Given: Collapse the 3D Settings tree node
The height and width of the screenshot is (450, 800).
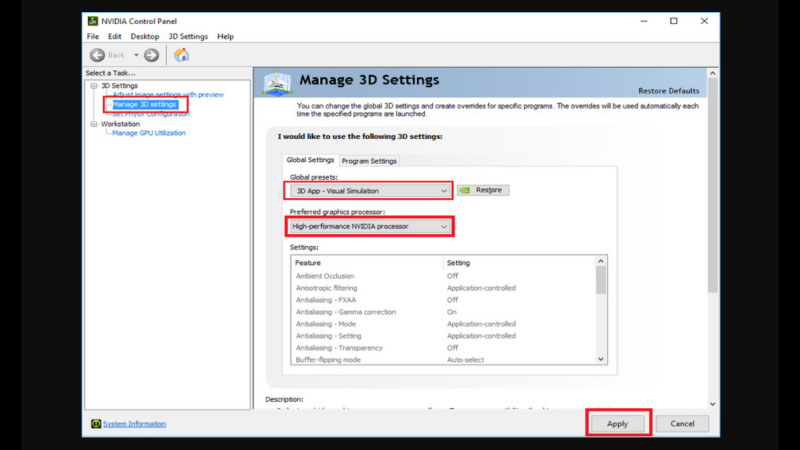Looking at the screenshot, I should click(94, 86).
